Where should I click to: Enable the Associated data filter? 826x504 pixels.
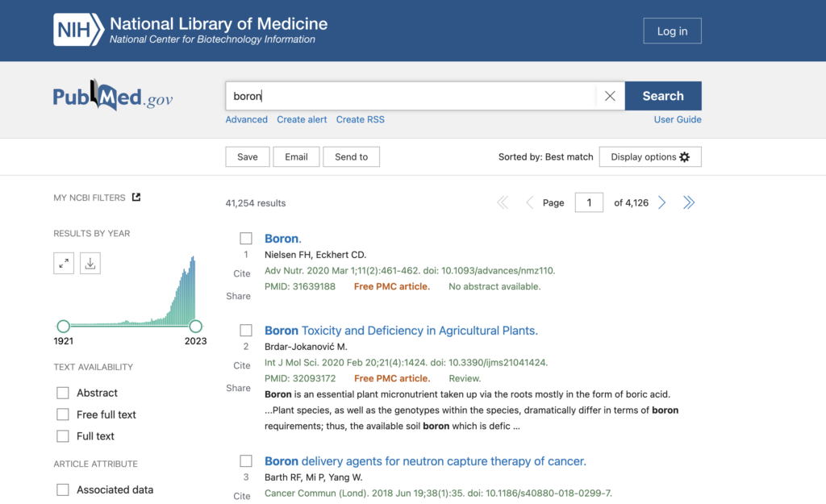[x=63, y=489]
